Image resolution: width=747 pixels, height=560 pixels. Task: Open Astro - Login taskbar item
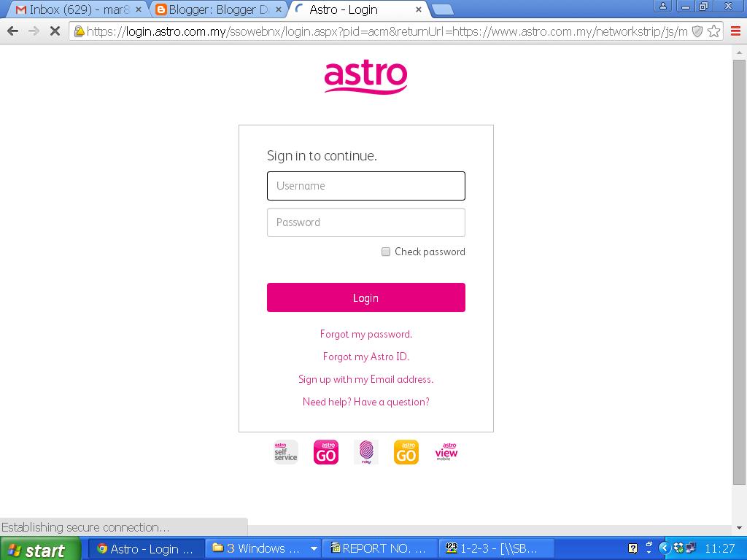(147, 548)
